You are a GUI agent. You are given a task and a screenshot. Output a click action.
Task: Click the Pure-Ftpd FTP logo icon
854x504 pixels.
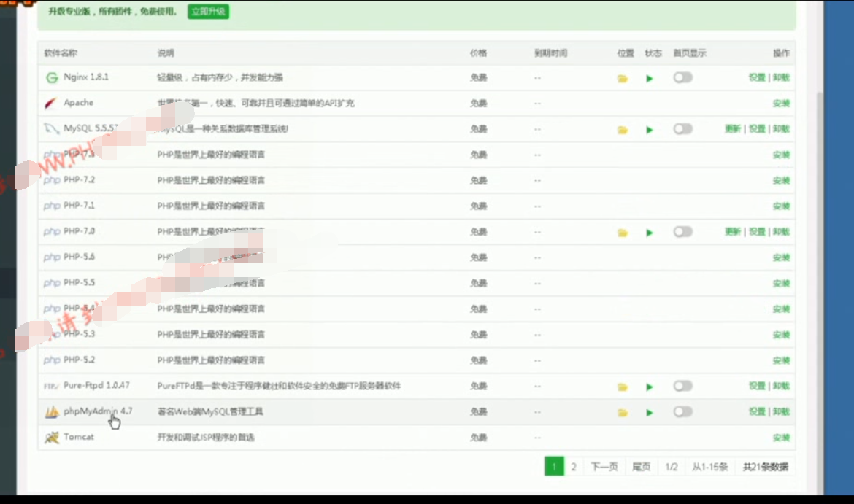point(51,386)
